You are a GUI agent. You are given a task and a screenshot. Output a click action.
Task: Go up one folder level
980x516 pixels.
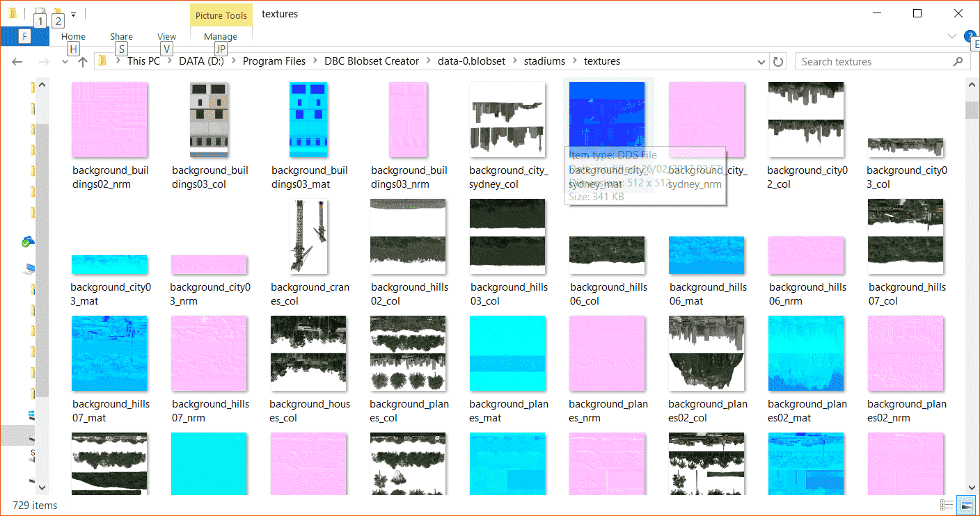click(x=83, y=61)
